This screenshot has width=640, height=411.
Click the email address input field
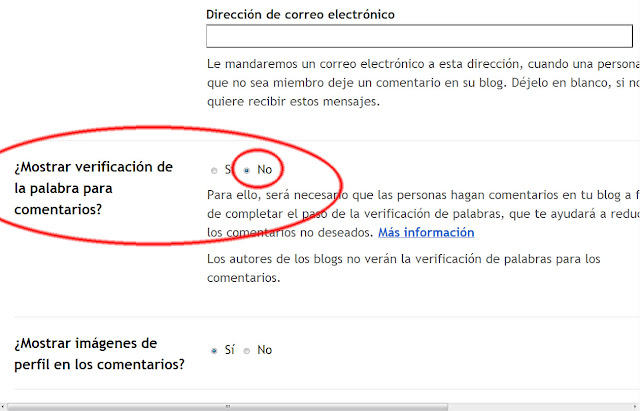pos(420,37)
